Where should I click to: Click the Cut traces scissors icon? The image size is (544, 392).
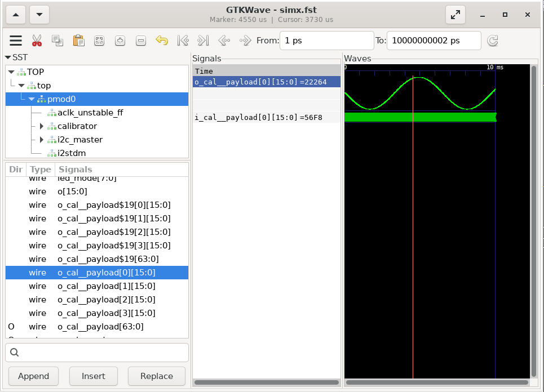(x=37, y=41)
